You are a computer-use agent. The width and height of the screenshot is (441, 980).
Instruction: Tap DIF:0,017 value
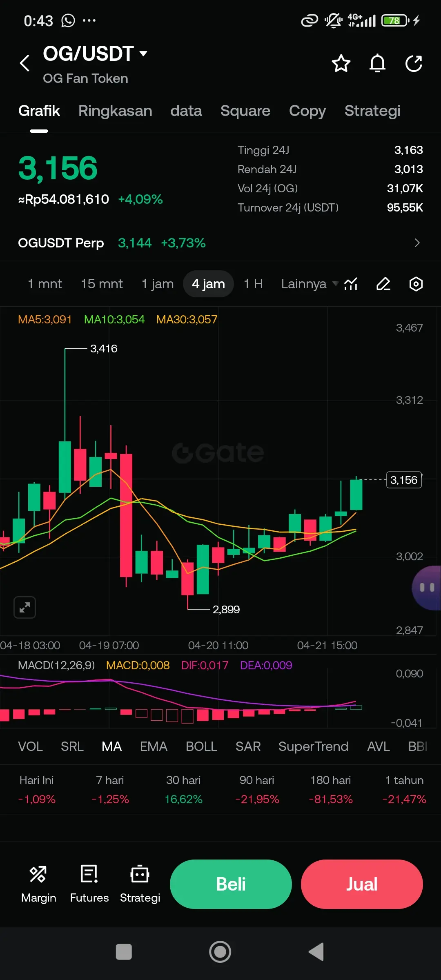pos(205,665)
